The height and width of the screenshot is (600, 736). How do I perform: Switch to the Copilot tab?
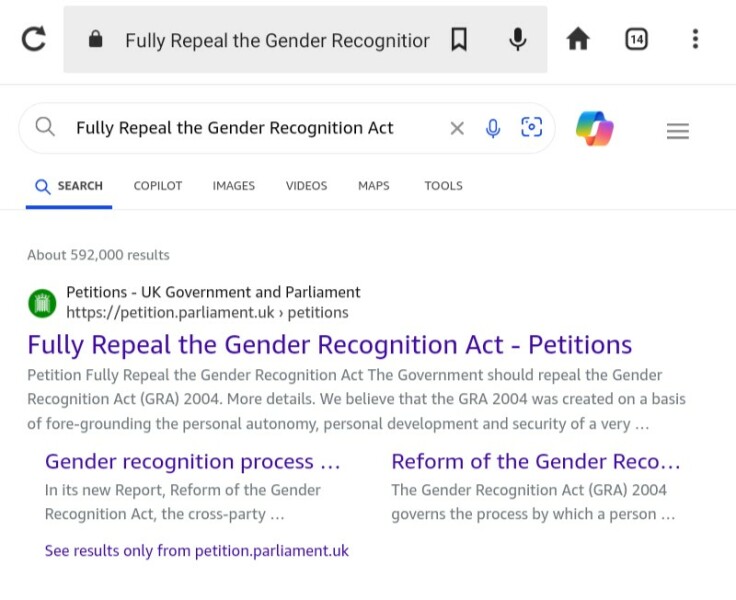pos(158,186)
